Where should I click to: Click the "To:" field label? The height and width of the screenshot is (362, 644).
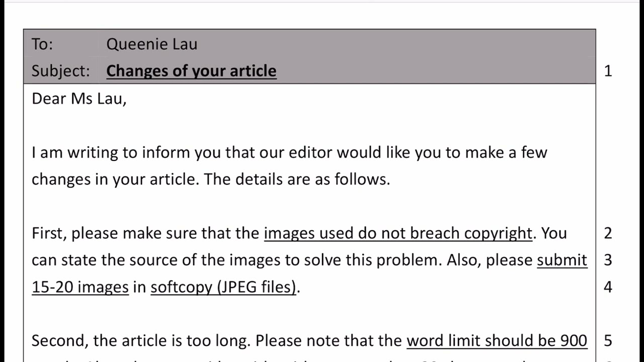pyautogui.click(x=42, y=44)
